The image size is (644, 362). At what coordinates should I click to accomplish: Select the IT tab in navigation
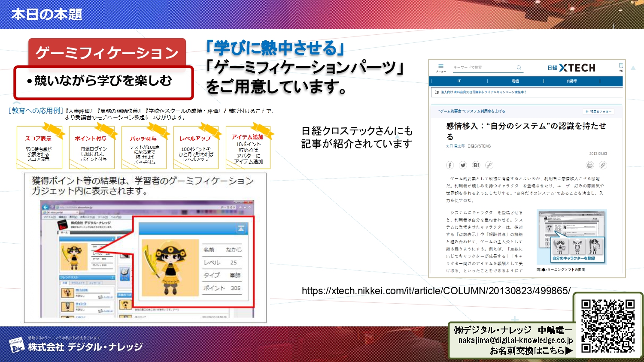(459, 81)
